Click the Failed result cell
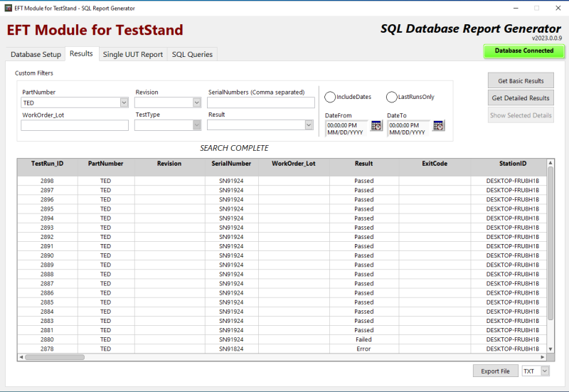The width and height of the screenshot is (569, 392). point(364,340)
